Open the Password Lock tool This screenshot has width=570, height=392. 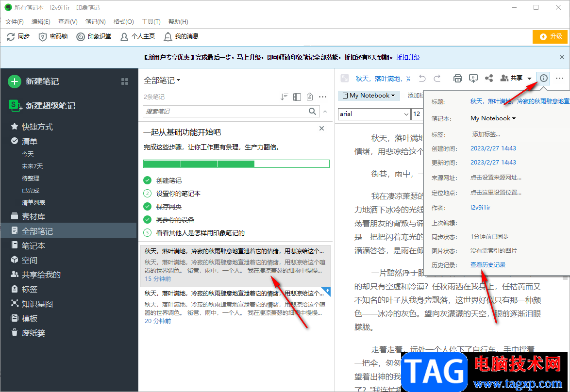point(53,36)
